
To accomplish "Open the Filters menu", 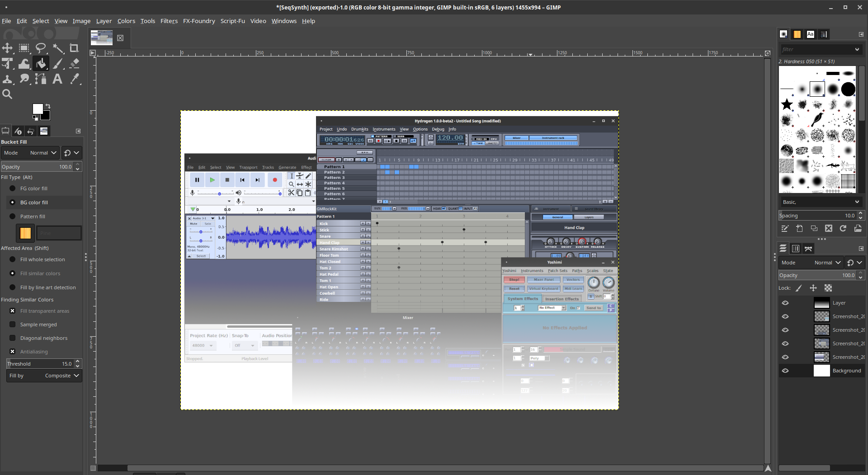I will [169, 21].
